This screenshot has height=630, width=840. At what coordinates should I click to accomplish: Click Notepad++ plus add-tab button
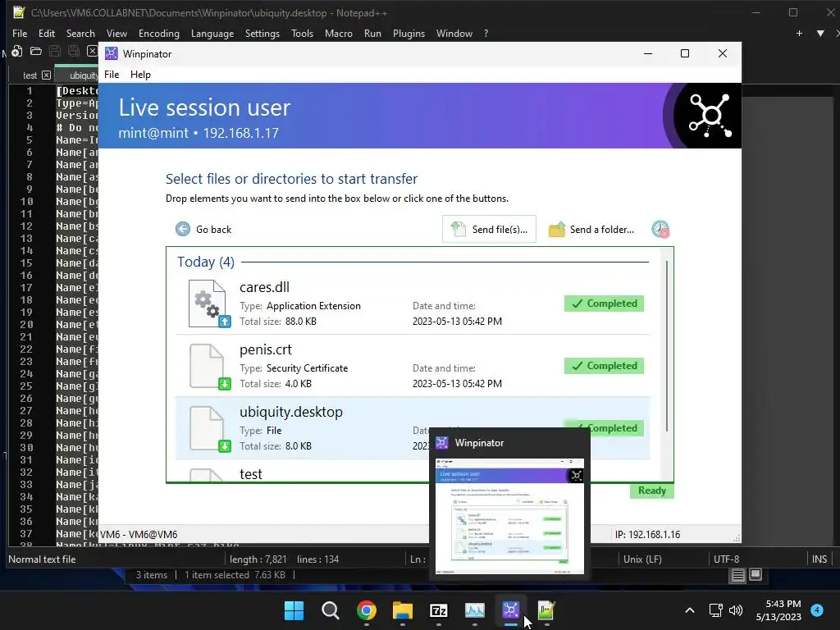tap(799, 33)
